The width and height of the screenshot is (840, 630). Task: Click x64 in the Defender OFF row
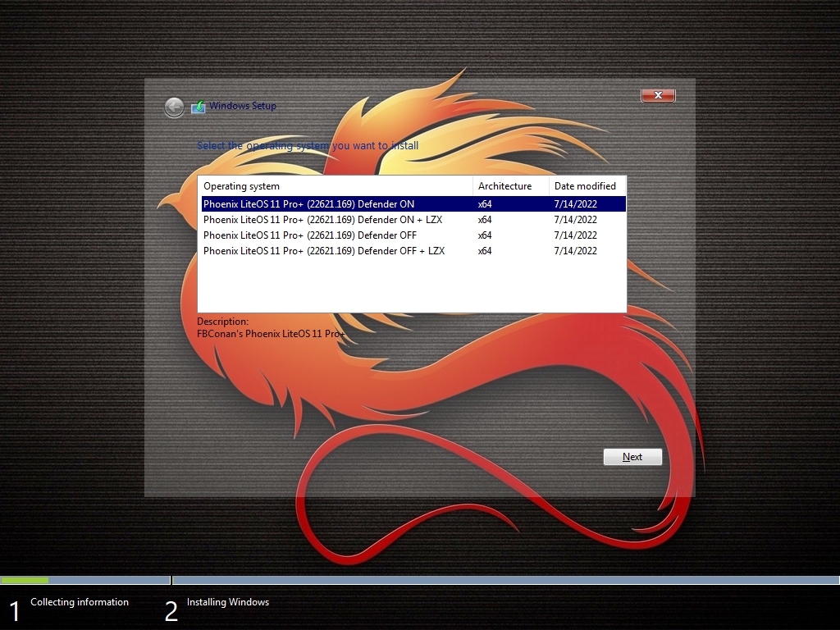point(485,235)
